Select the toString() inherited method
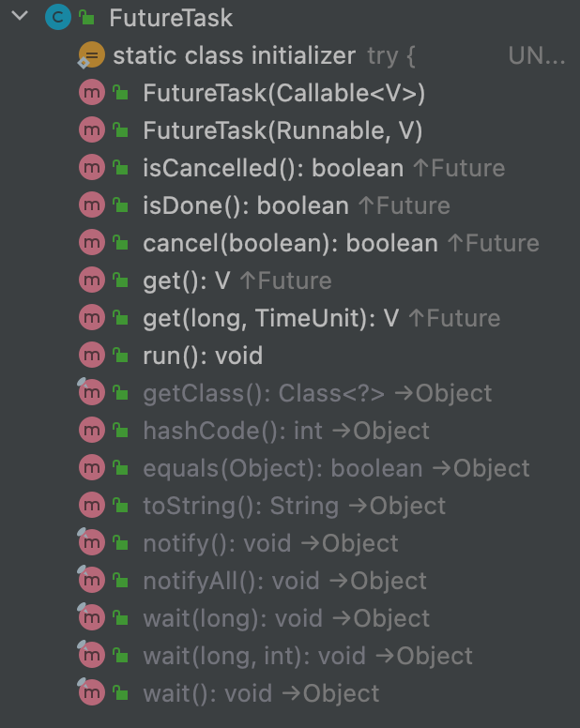Viewport: 580px width, 728px height. pos(240,506)
